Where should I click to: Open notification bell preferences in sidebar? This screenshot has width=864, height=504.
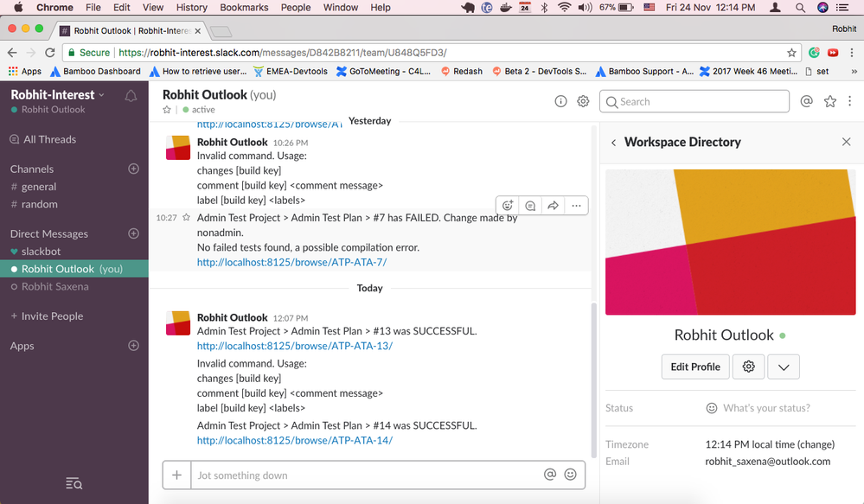131,96
